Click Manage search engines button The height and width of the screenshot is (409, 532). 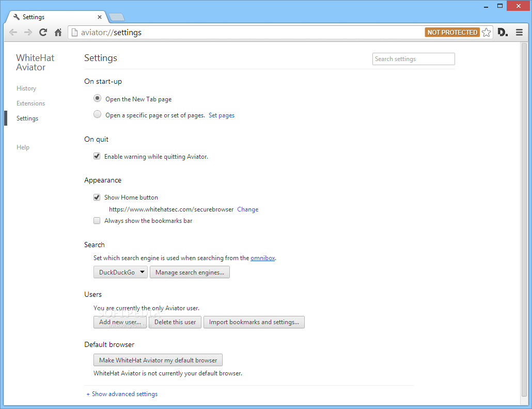[190, 272]
